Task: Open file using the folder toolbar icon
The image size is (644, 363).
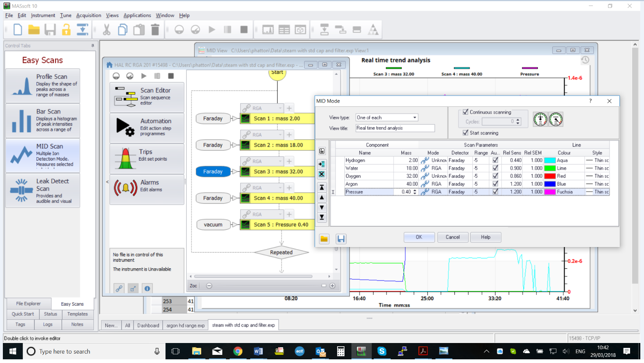Action: 34,29
